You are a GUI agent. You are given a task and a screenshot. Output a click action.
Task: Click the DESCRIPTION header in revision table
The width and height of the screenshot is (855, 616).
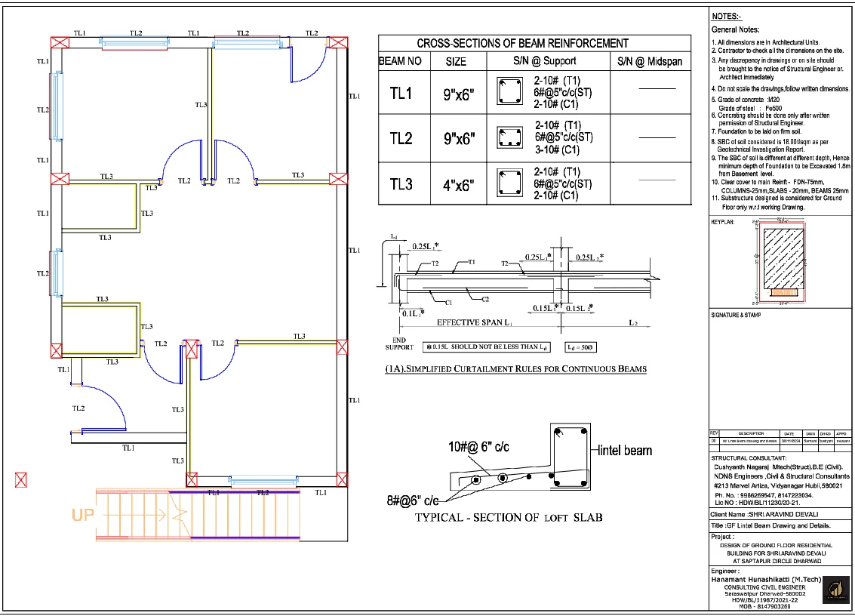pos(751,434)
